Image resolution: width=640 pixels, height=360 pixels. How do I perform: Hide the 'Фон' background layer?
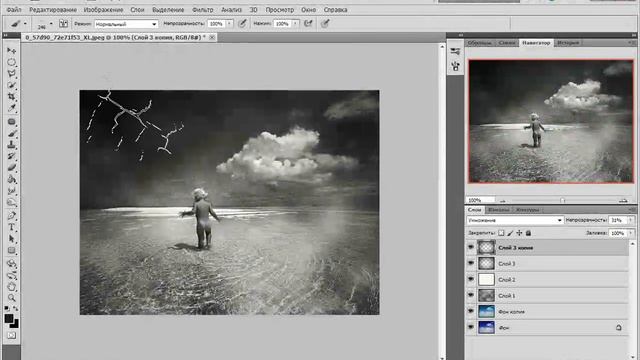(471, 327)
